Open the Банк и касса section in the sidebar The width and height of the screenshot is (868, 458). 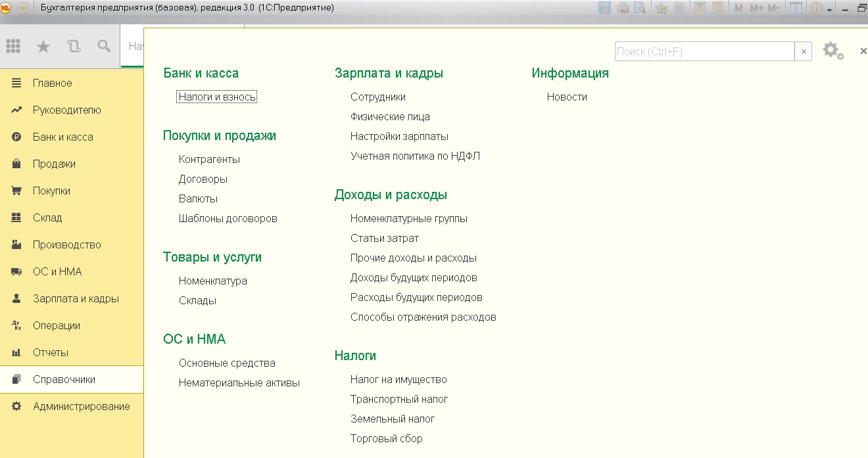[62, 137]
